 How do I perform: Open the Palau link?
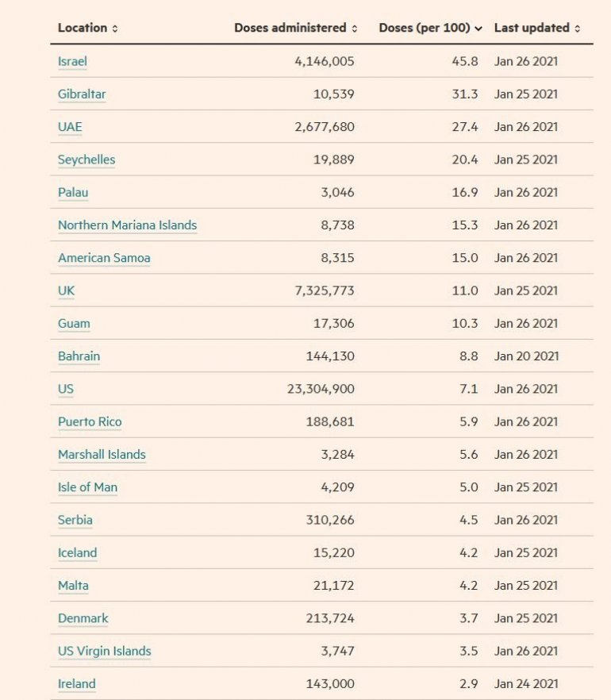(73, 192)
